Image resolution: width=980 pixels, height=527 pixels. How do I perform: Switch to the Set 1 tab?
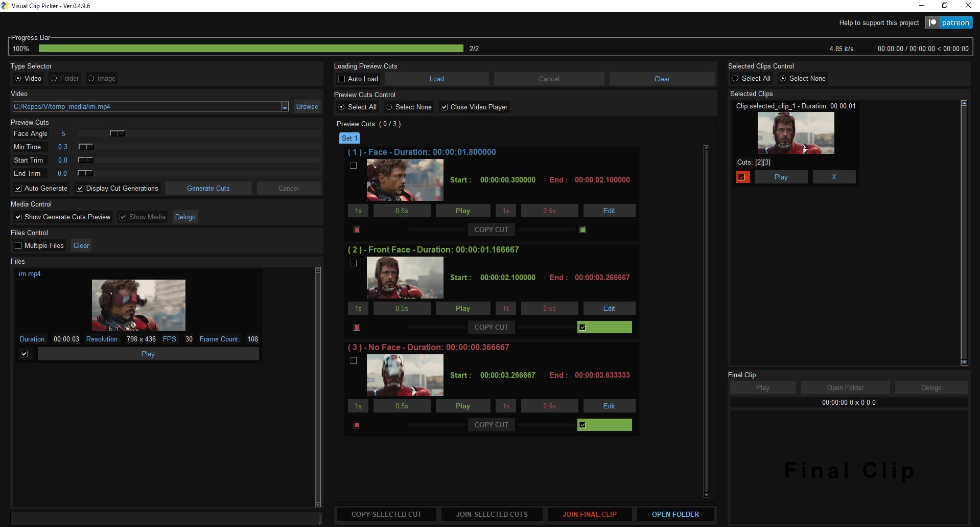(349, 138)
